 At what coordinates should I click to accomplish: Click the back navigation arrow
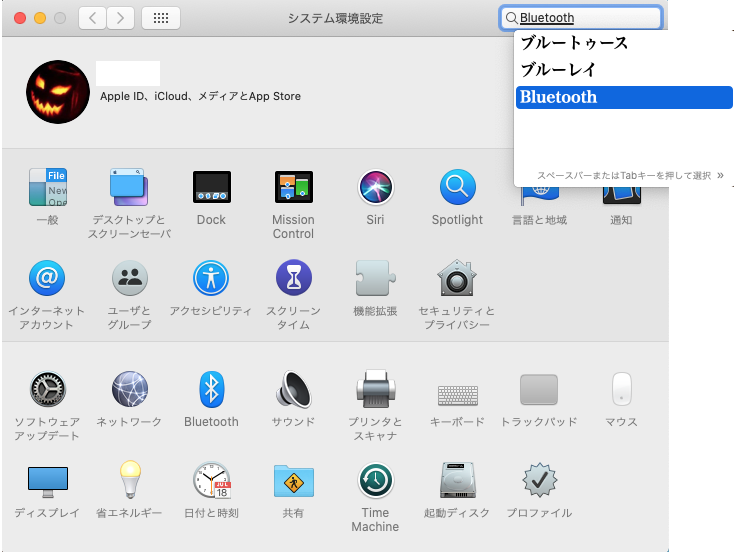[x=92, y=18]
